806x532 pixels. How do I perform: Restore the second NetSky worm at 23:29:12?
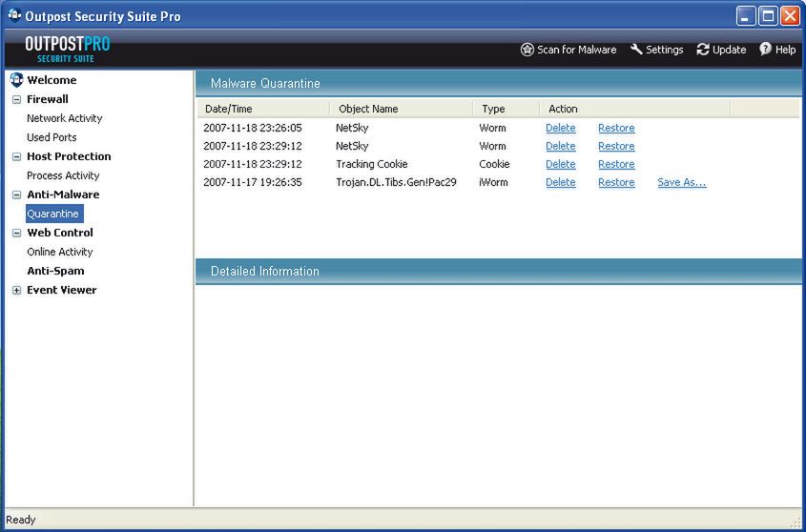[x=616, y=146]
